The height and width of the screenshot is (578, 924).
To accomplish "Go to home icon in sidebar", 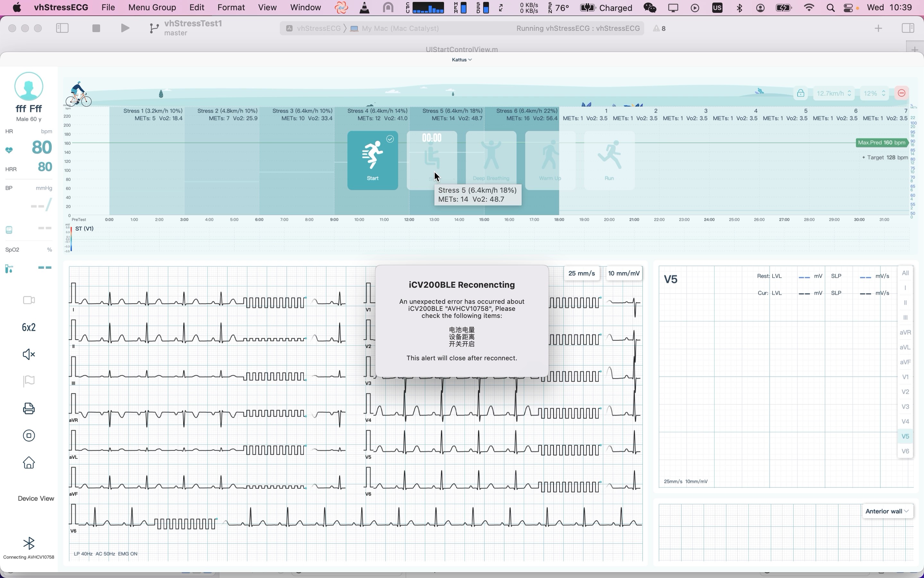I will tap(29, 462).
